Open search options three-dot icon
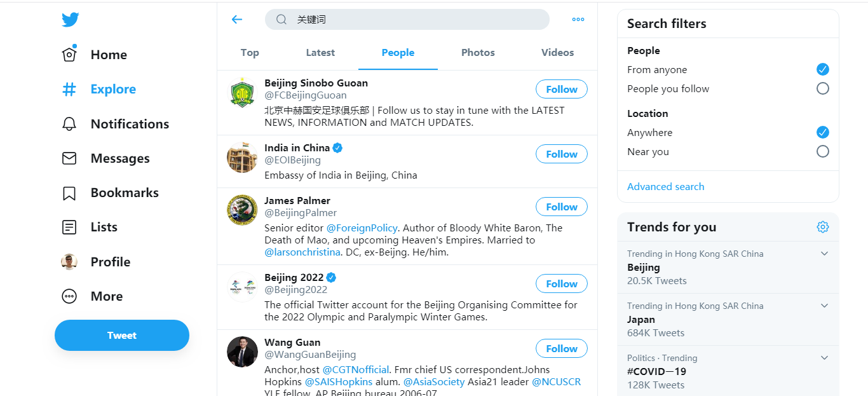This screenshot has width=868, height=396. (578, 19)
